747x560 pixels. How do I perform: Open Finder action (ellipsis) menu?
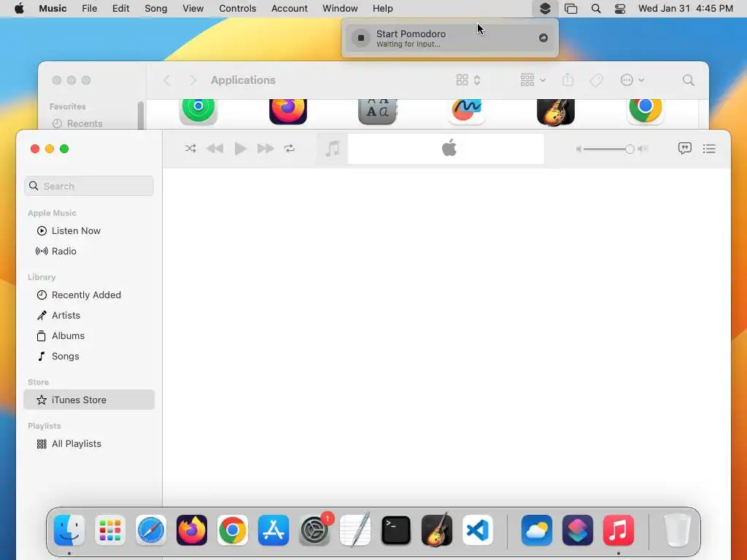(x=632, y=80)
